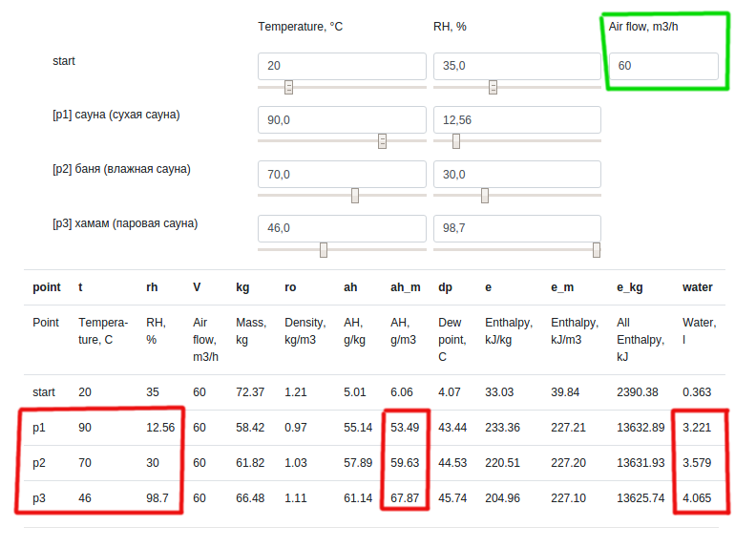This screenshot has height=548, width=756.
Task: Click the water column header
Action: [697, 286]
